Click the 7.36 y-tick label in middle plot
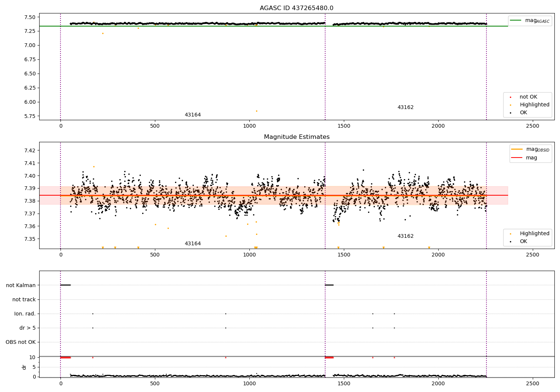The height and width of the screenshot is (392, 560). click(x=30, y=227)
